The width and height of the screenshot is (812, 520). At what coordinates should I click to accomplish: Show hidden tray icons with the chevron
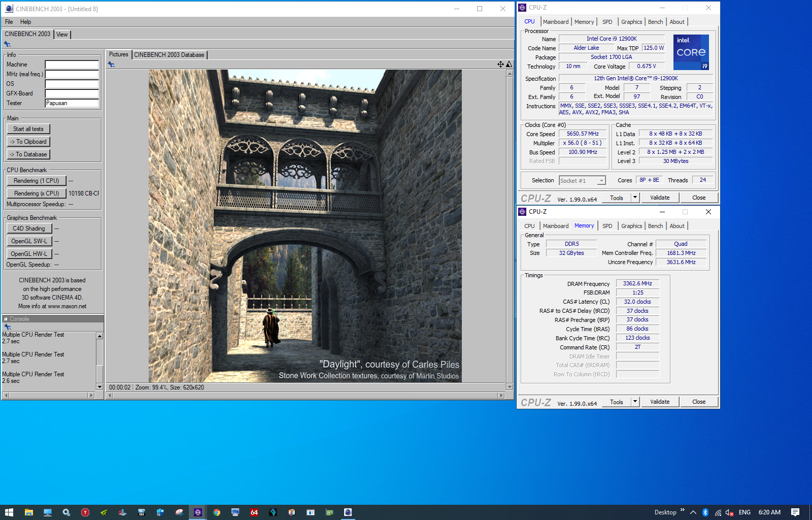693,512
